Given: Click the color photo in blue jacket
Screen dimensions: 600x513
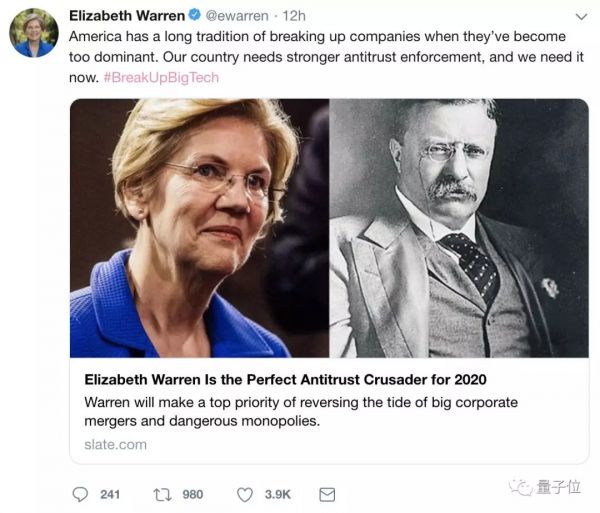Looking at the screenshot, I should tap(199, 227).
